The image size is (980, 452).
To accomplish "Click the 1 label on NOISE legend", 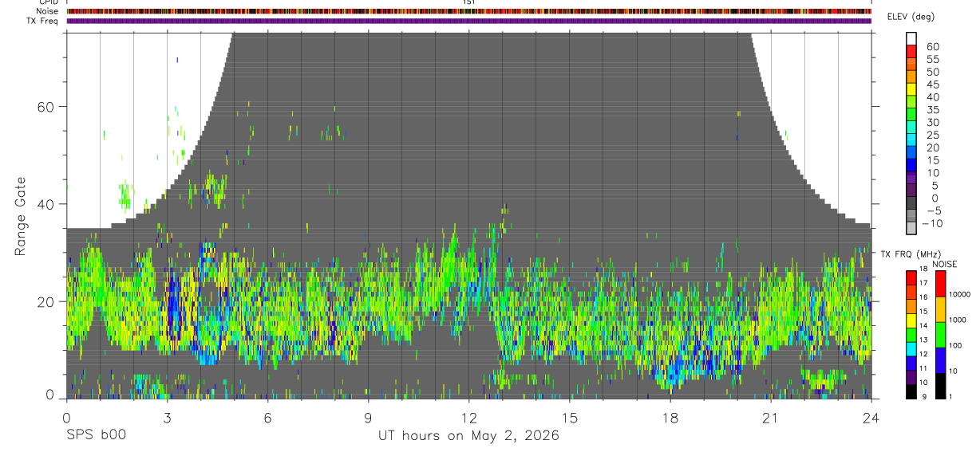I will click(x=951, y=396).
